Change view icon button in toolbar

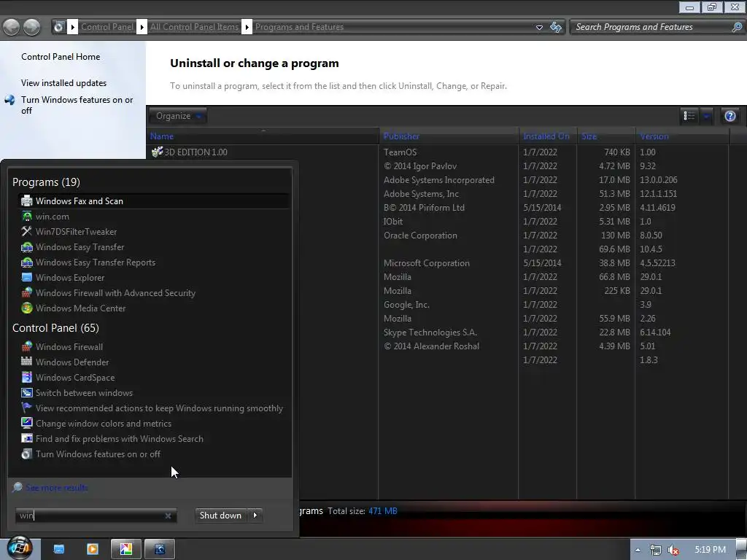point(689,116)
